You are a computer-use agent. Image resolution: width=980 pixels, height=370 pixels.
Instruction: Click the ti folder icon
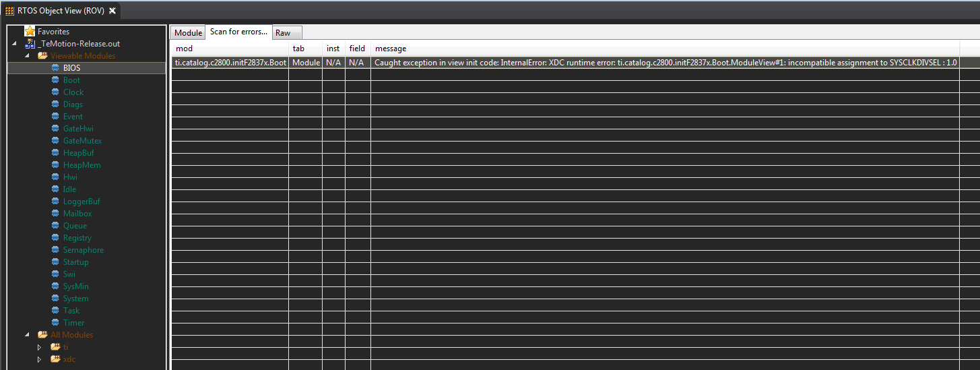[55, 347]
